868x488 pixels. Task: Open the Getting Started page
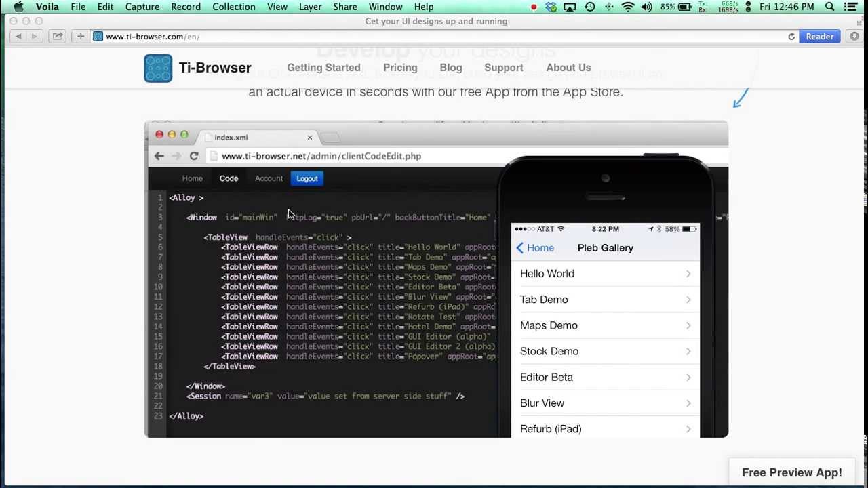click(323, 68)
